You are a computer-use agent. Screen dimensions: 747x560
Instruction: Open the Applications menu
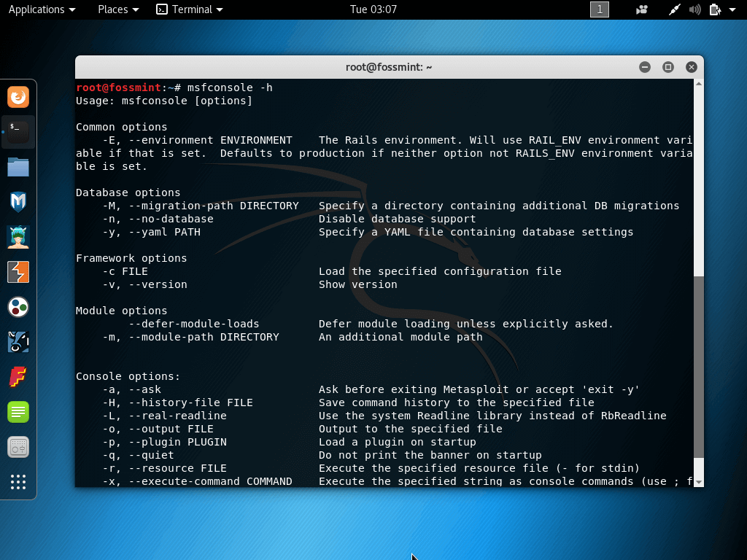pos(42,9)
